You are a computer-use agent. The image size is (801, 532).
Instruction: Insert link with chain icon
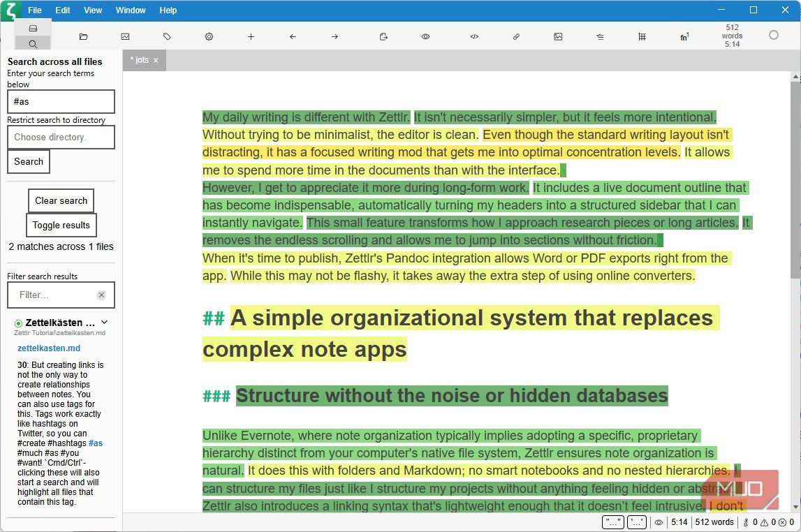point(517,36)
